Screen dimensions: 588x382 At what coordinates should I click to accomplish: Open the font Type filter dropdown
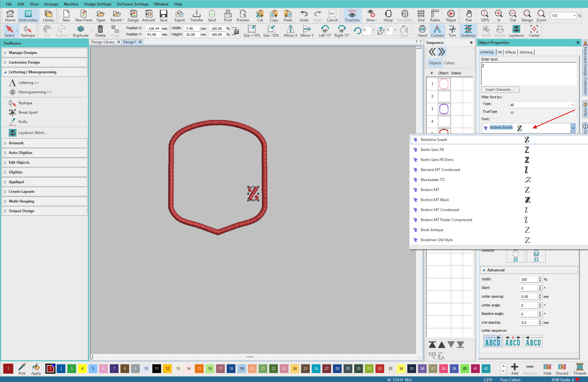(542, 105)
